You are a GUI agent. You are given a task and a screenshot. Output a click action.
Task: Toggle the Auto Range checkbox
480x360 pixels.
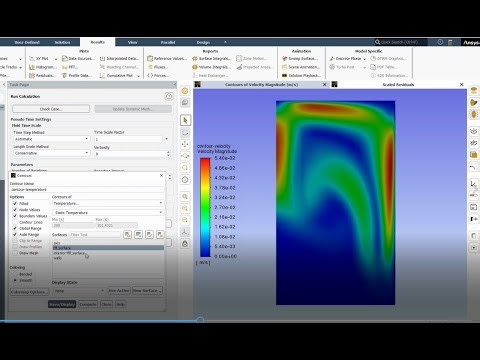click(x=15, y=235)
